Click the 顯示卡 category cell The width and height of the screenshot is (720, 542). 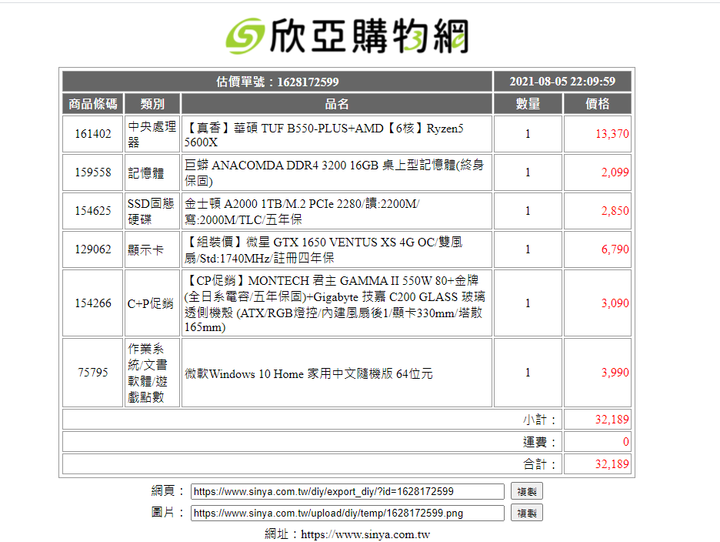[152, 249]
